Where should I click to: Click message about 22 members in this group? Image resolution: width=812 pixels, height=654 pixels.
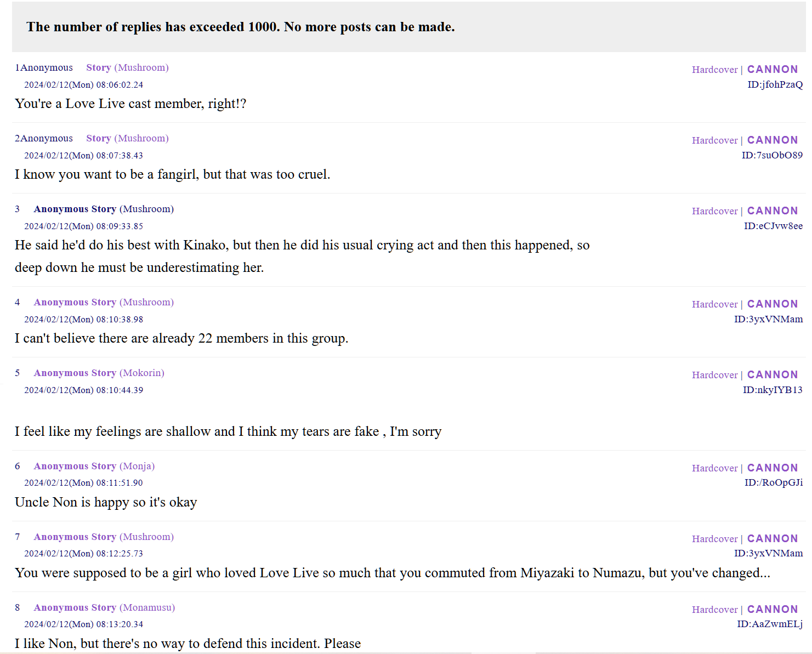coord(181,338)
